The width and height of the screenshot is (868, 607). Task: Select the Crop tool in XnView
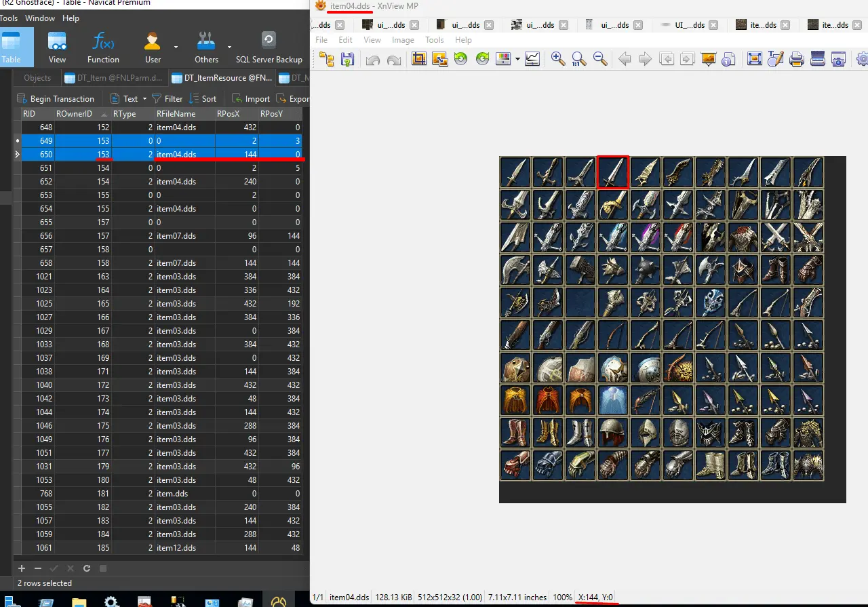tap(419, 59)
